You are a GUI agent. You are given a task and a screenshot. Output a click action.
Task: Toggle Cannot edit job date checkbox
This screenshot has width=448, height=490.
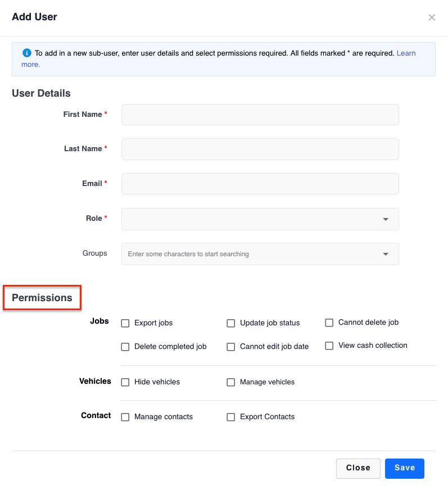230,347
